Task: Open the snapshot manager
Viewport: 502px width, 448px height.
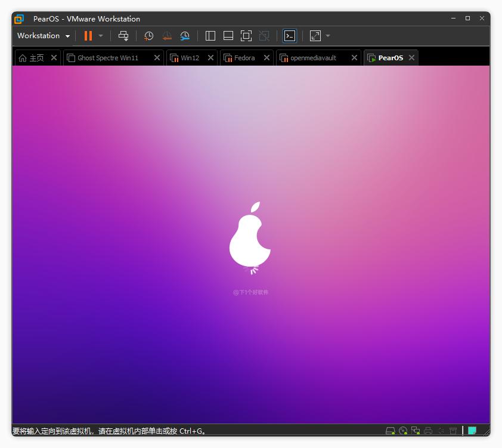Action: tap(185, 36)
